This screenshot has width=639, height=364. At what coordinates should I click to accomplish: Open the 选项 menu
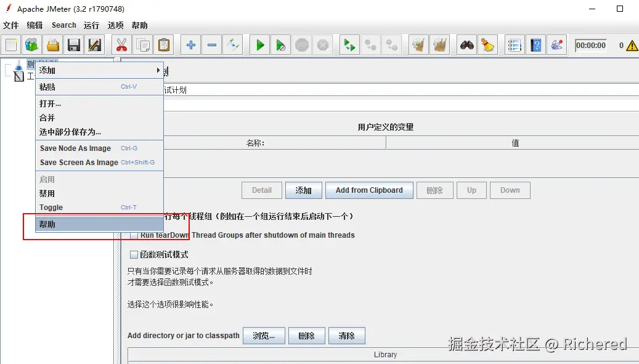[x=115, y=25]
